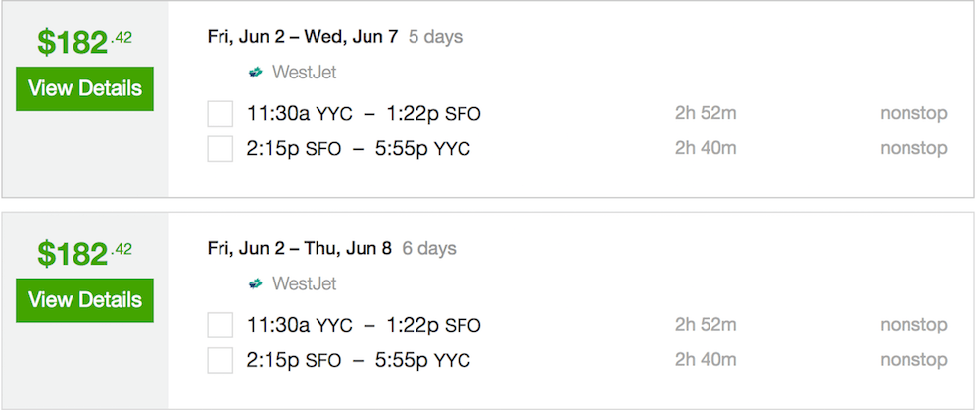Screen dimensions: 980x410
Task: Open the Fri, Jun 2 – Wed, Jun 7 dates
Action: [303, 37]
